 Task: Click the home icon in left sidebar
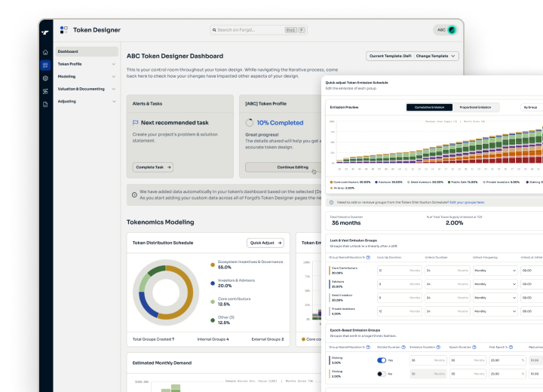click(45, 52)
